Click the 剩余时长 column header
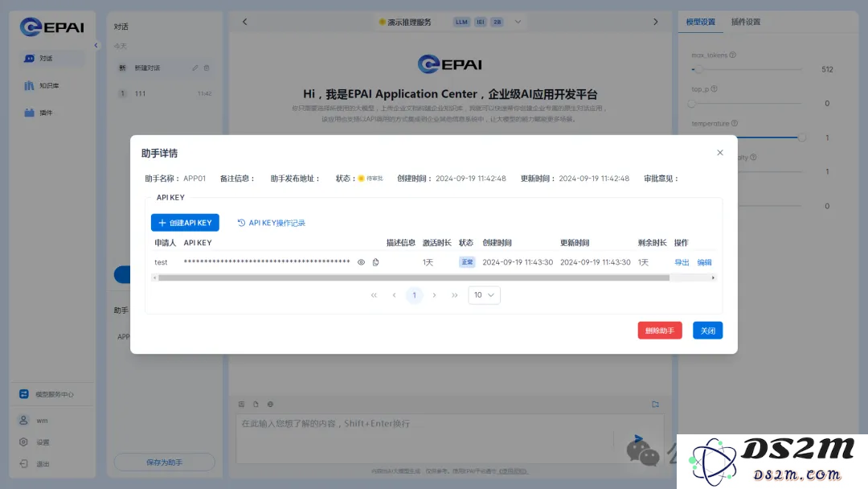868x489 pixels. tap(652, 243)
